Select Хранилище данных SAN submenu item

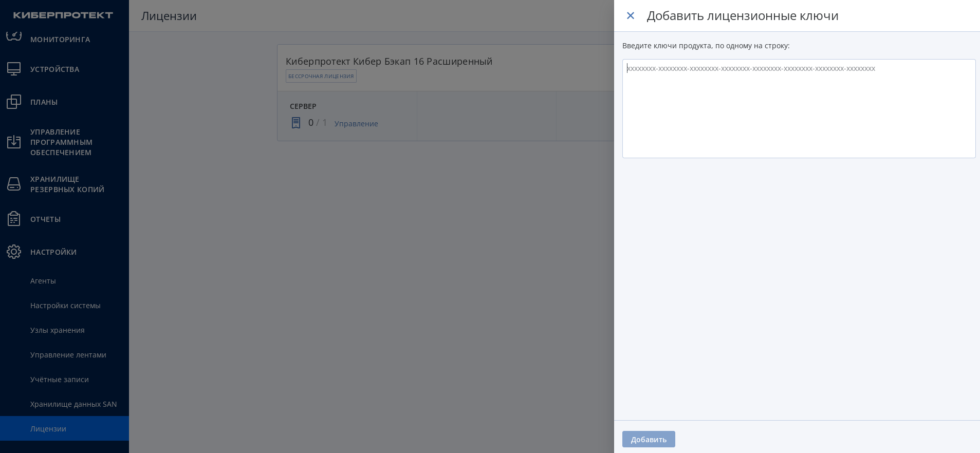(x=64, y=404)
